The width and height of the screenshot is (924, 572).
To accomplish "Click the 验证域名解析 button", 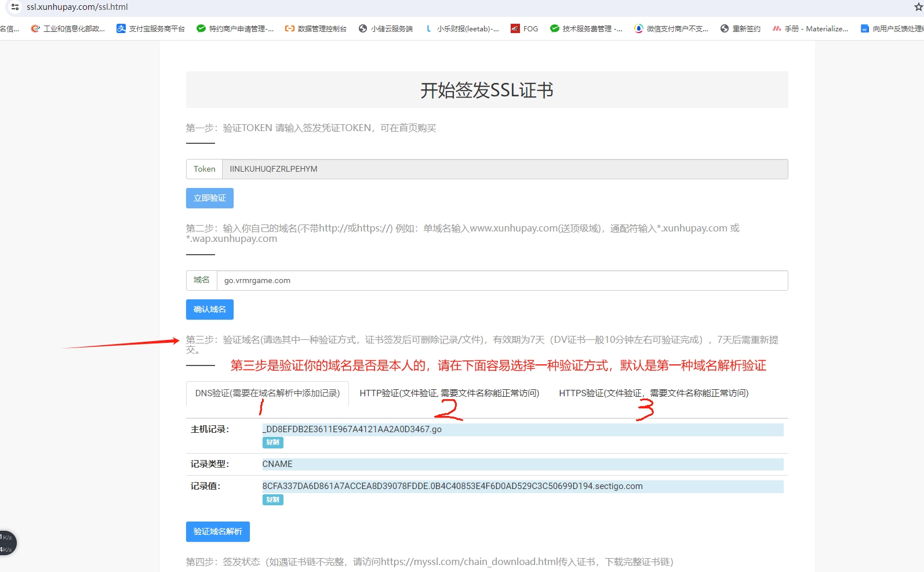I will 218,532.
